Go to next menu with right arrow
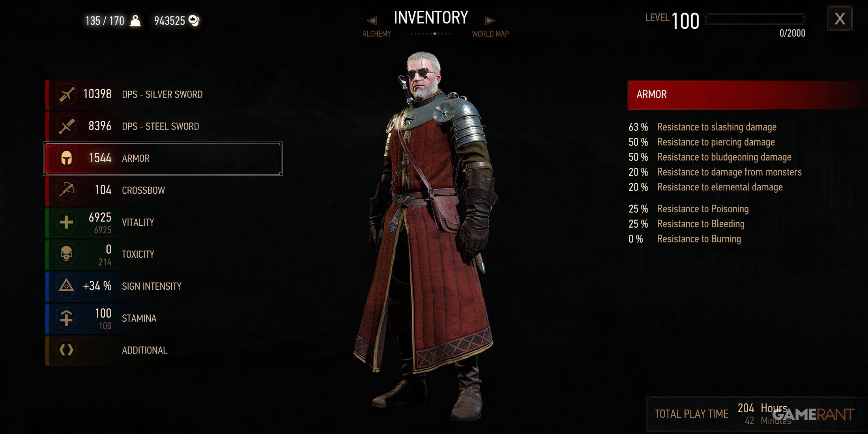 coord(490,20)
